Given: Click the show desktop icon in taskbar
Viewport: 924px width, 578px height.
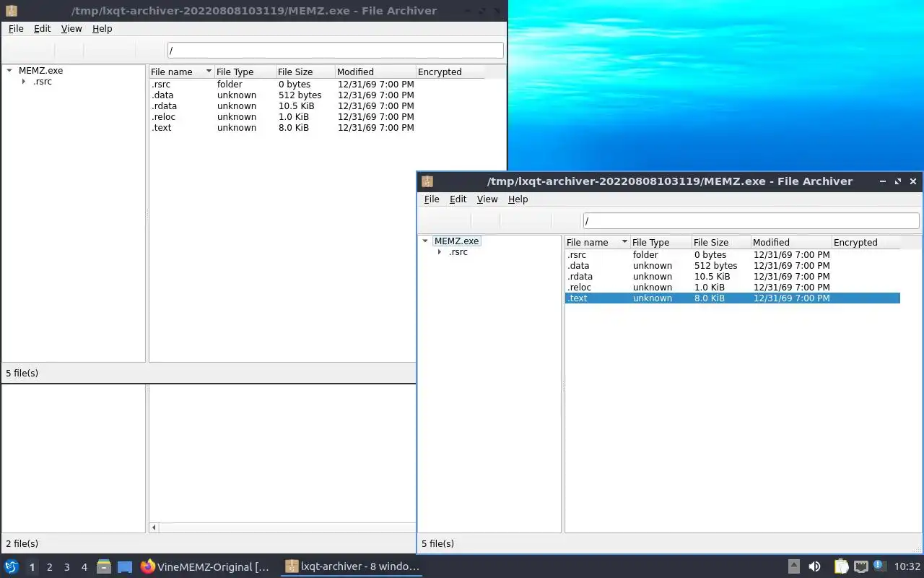Looking at the screenshot, I should 125,567.
